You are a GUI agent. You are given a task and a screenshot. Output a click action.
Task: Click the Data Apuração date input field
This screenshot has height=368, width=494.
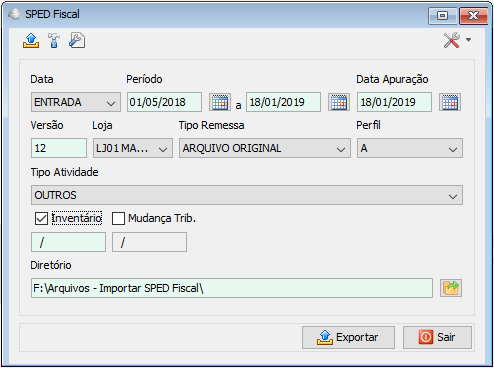(x=394, y=102)
